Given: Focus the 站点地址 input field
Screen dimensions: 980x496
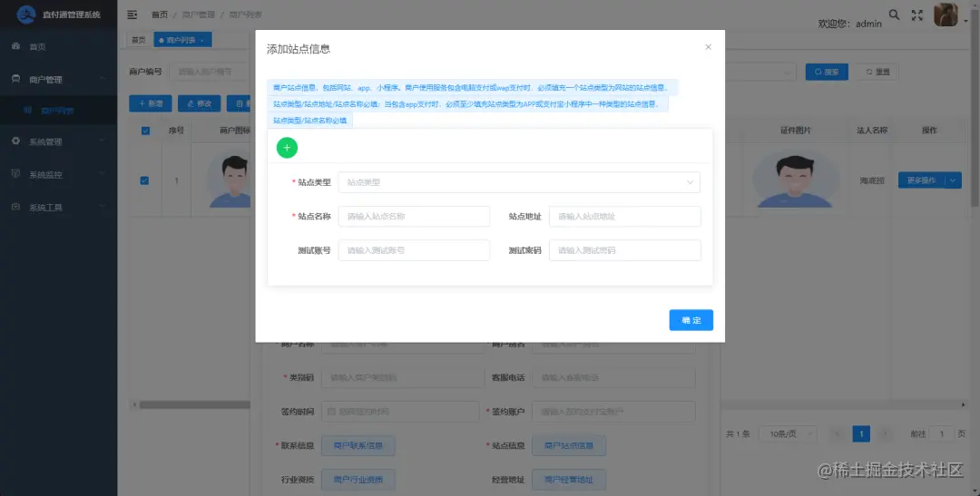Looking at the screenshot, I should (x=625, y=216).
